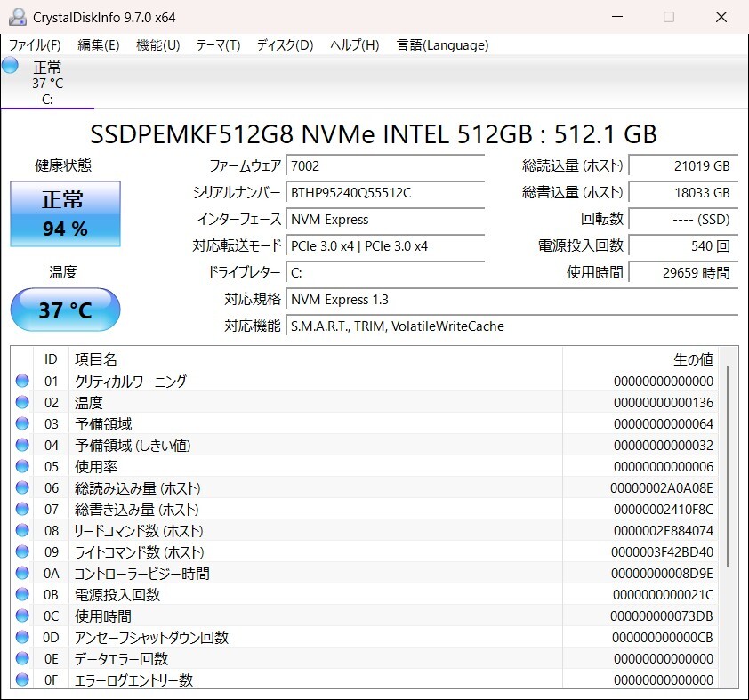Image resolution: width=749 pixels, height=700 pixels.
Task: Click the 正常 94 % health status button
Action: 65,213
